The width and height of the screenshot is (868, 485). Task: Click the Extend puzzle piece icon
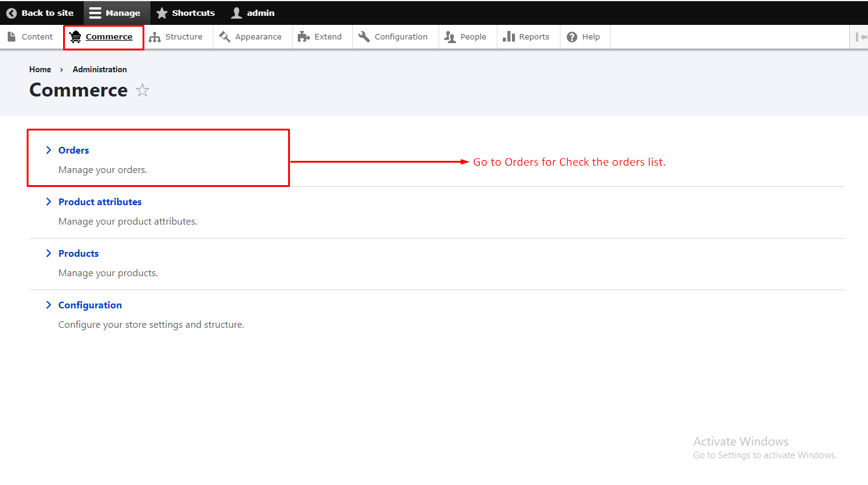[304, 37]
